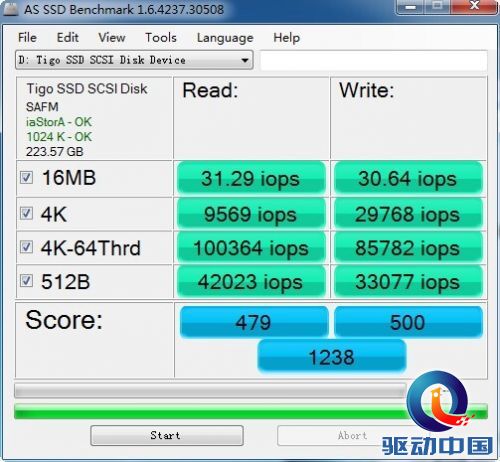The width and height of the screenshot is (500, 462).
Task: Open the Tools menu
Action: click(x=161, y=38)
